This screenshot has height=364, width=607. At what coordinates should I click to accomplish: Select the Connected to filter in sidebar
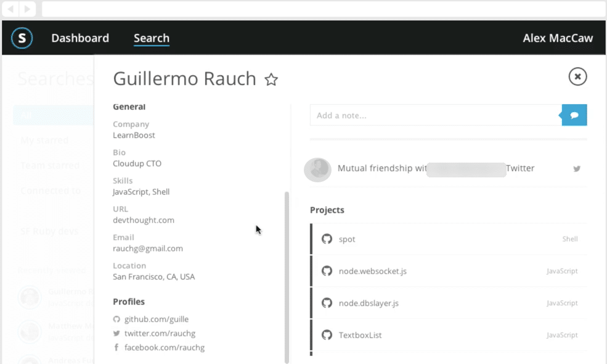(51, 191)
